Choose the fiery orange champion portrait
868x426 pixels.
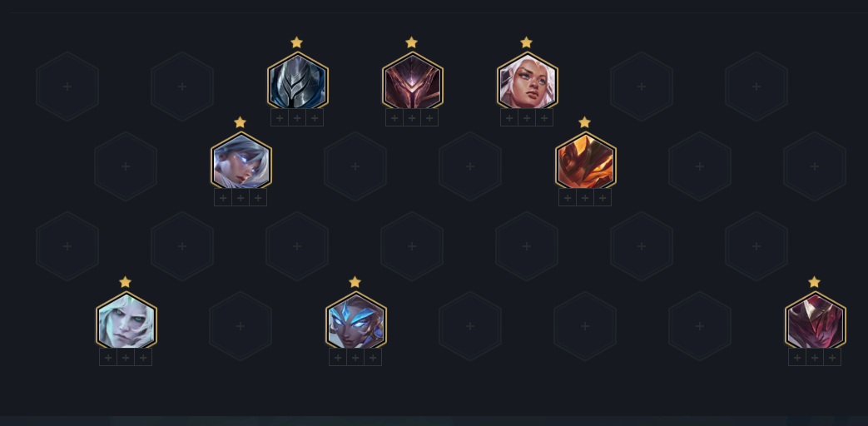tap(586, 161)
